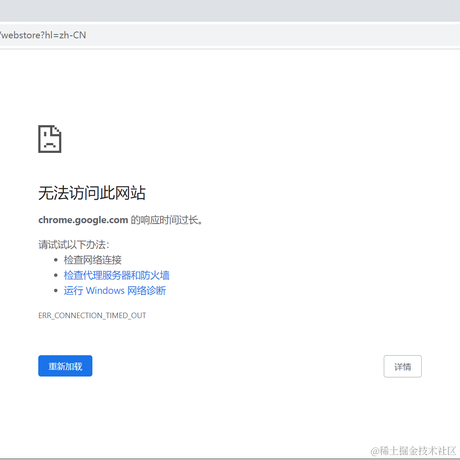The height and width of the screenshot is (460, 460).
Task: Click the address bar showing webstore?hl=zh-CN
Action: (230, 35)
